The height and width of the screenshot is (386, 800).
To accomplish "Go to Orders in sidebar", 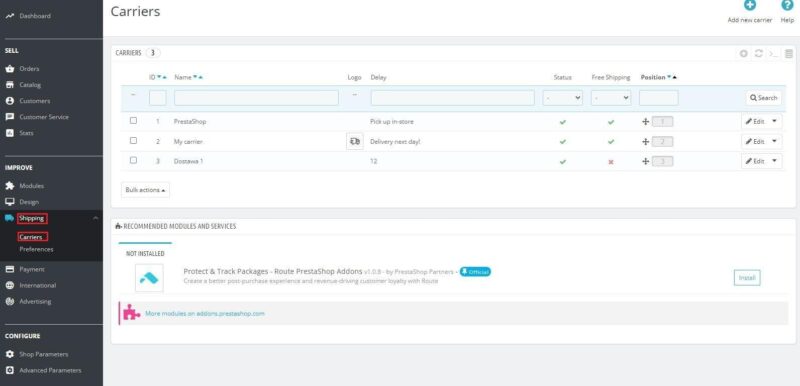I will tap(29, 69).
